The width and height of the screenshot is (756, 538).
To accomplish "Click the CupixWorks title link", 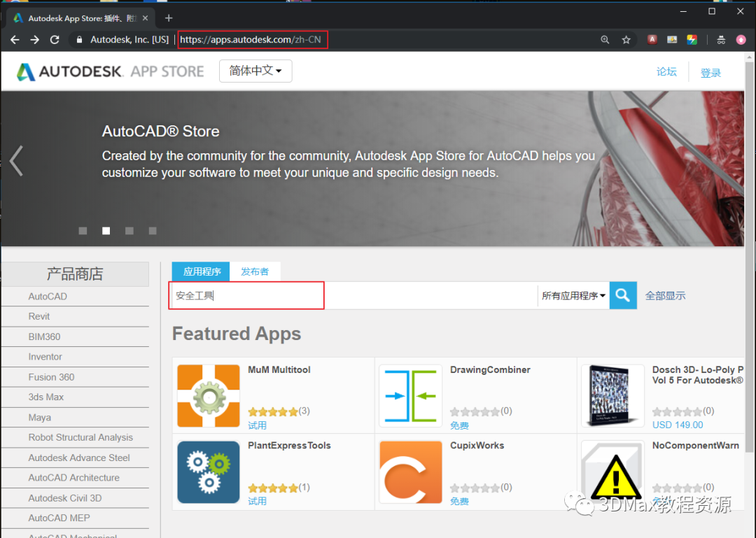I will coord(477,446).
